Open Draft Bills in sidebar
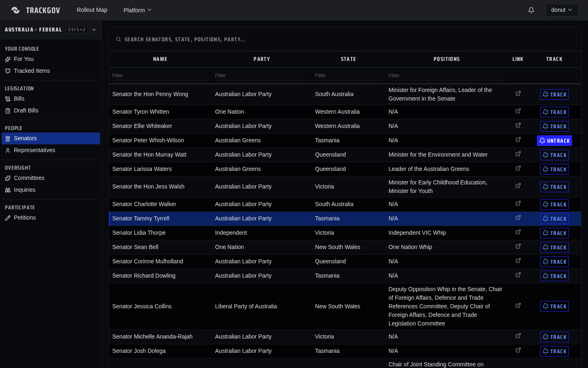Image resolution: width=588 pixels, height=368 pixels. click(51, 111)
